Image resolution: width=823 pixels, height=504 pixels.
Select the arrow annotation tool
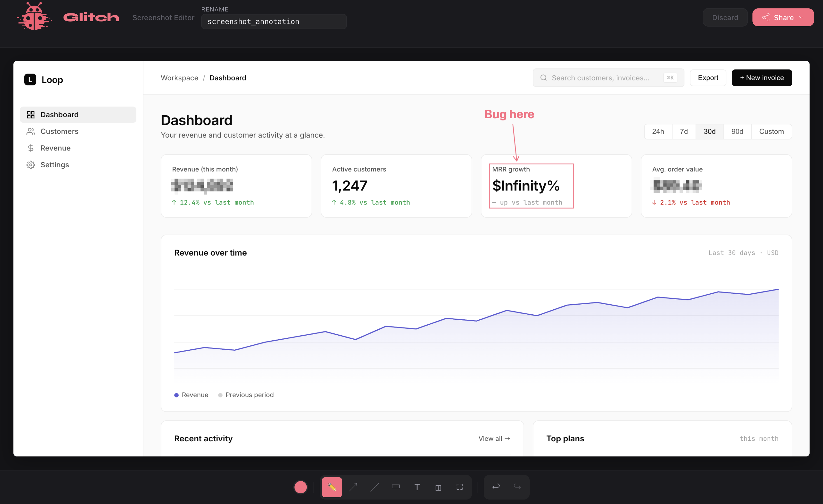point(353,487)
